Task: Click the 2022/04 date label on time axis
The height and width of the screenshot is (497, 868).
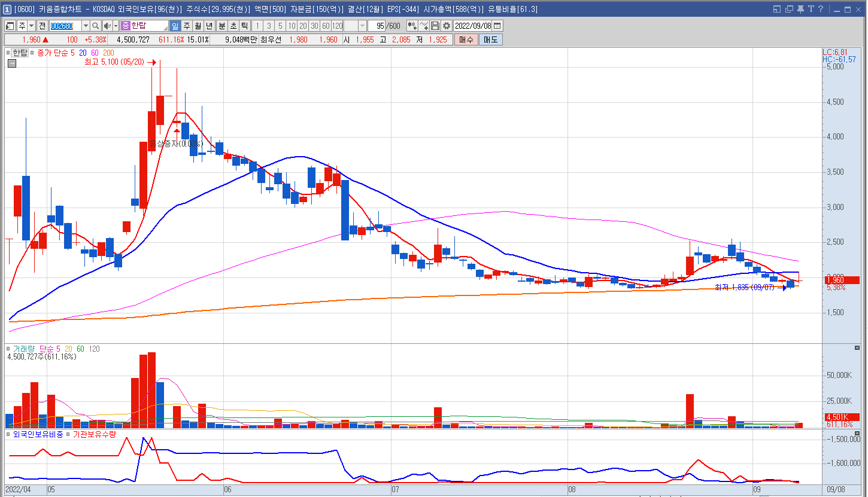Action: coord(19,489)
